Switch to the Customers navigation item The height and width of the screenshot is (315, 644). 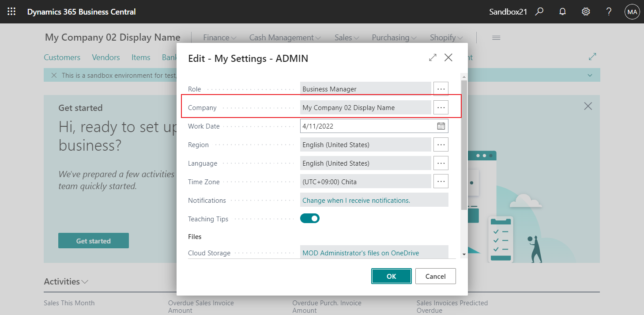(62, 57)
